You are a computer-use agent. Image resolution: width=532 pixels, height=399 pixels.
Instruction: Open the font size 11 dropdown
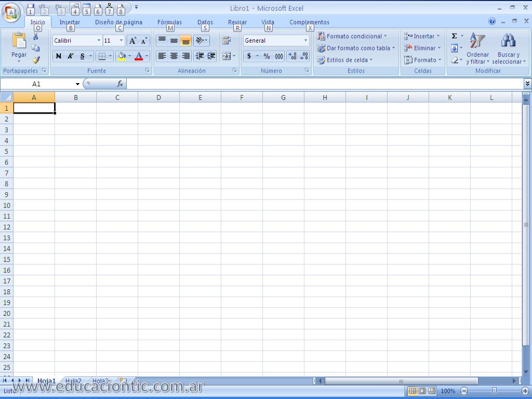121,41
